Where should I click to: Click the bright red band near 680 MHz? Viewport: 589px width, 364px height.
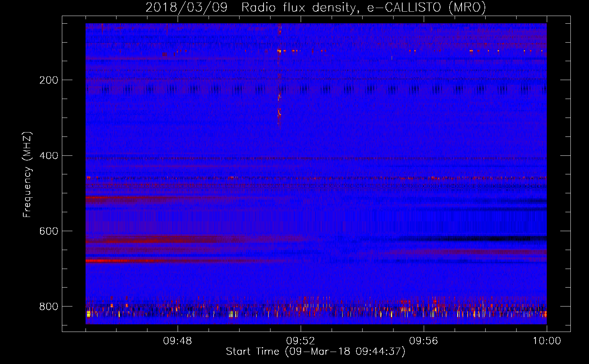[120, 261]
